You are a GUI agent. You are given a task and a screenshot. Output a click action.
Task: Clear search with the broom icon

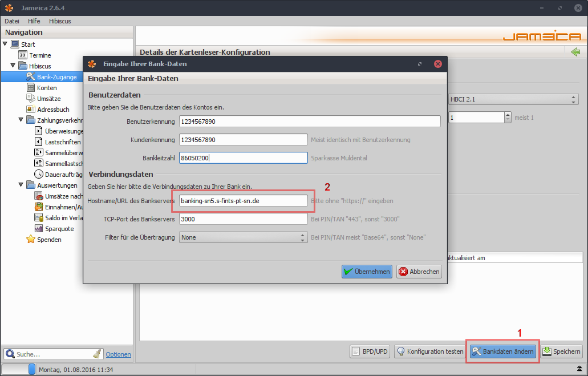97,354
